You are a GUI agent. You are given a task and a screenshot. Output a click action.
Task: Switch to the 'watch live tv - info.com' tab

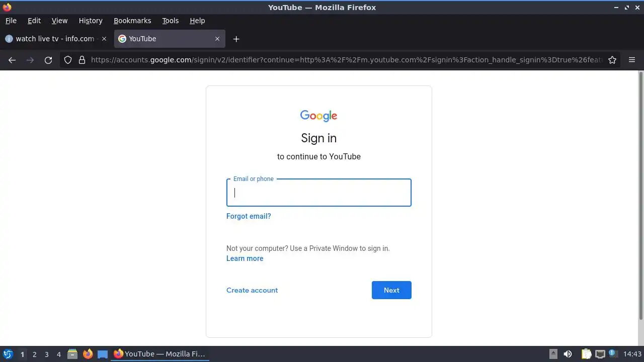click(x=56, y=39)
